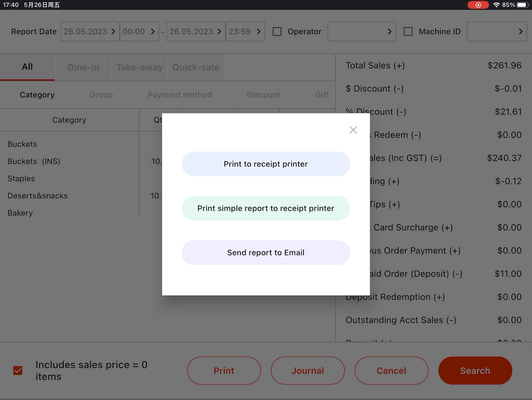Expand the Machine ID dropdown
The height and width of the screenshot is (400, 532).
(x=497, y=32)
